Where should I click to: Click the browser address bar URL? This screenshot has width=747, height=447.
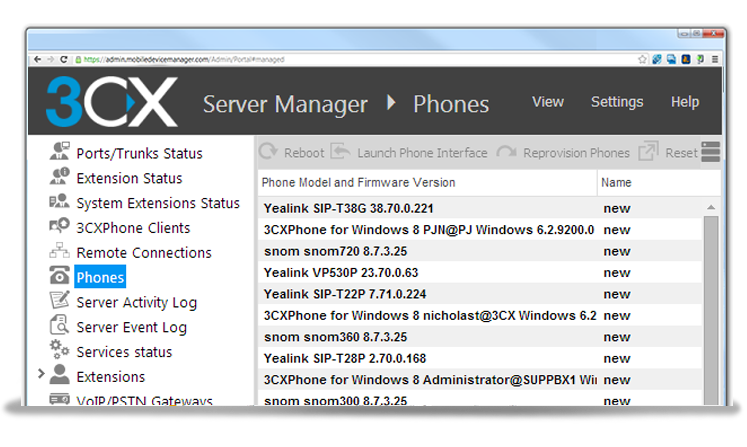(x=184, y=60)
